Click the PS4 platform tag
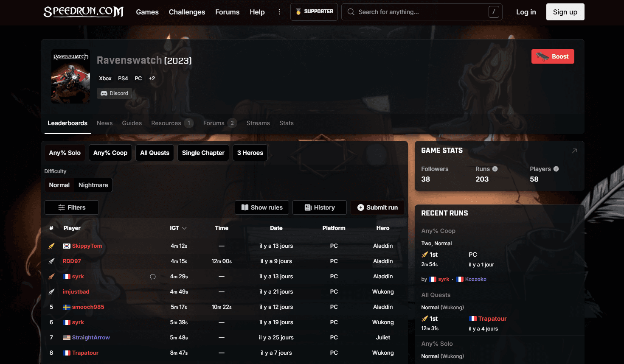 (x=123, y=78)
